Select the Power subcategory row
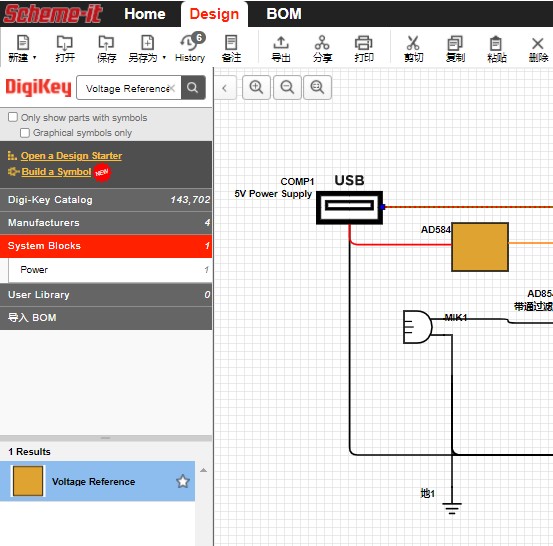553x546 pixels. 110,270
